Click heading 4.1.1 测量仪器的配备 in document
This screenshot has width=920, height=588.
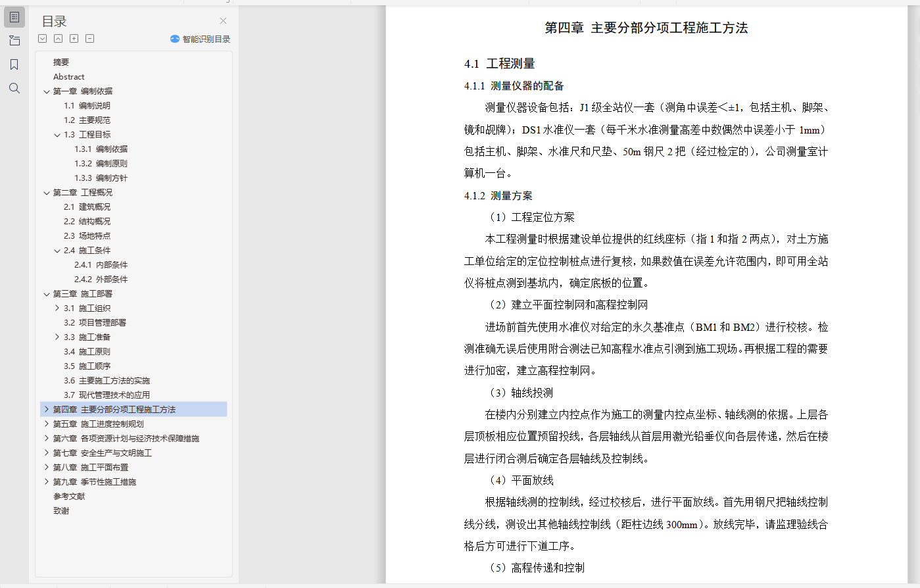pos(514,86)
